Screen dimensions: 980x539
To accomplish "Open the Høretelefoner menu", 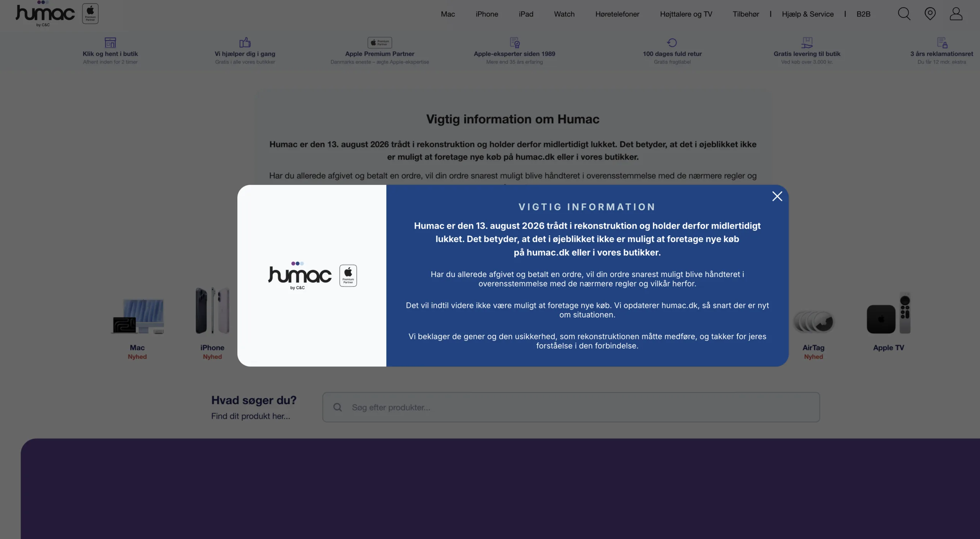I will (x=617, y=14).
